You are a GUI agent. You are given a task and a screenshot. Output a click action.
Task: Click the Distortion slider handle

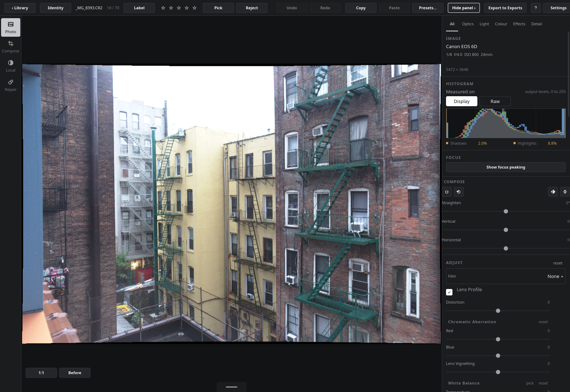pyautogui.click(x=498, y=311)
